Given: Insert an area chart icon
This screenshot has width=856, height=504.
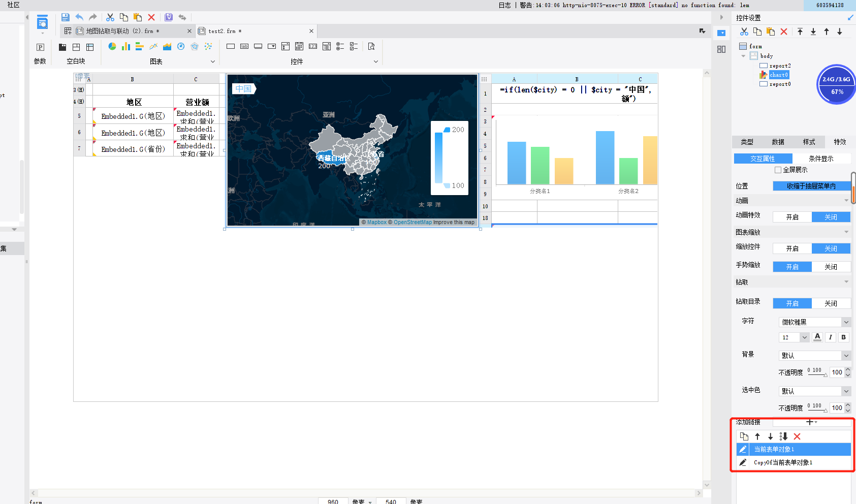Looking at the screenshot, I should pyautogui.click(x=167, y=46).
